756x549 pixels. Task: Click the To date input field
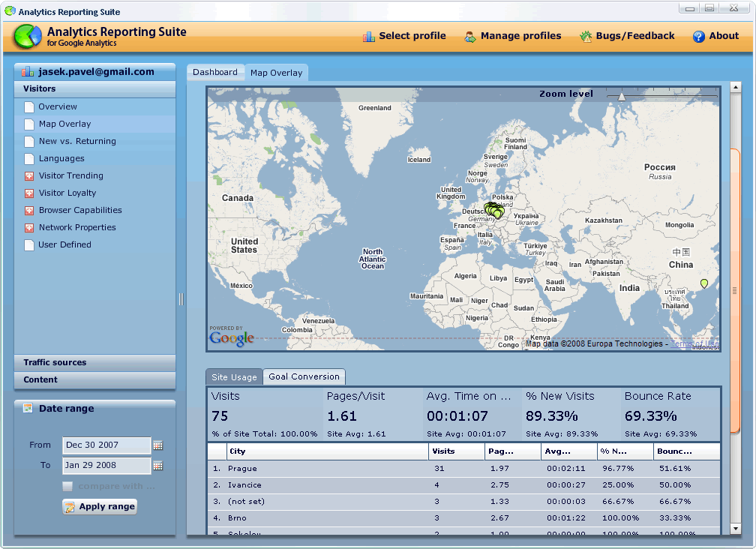click(106, 466)
